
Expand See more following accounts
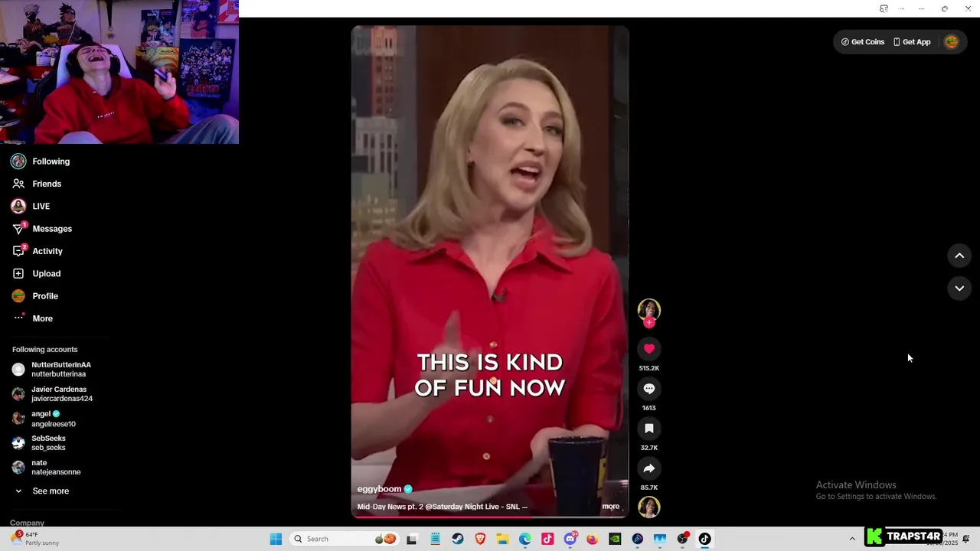(42, 491)
